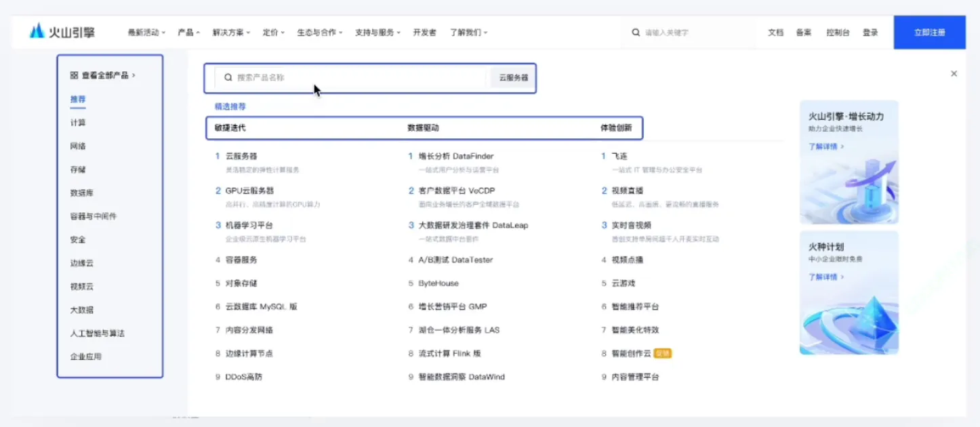This screenshot has width=980, height=427.
Task: Open 智能数据洞察 DataWind link
Action: pyautogui.click(x=462, y=377)
